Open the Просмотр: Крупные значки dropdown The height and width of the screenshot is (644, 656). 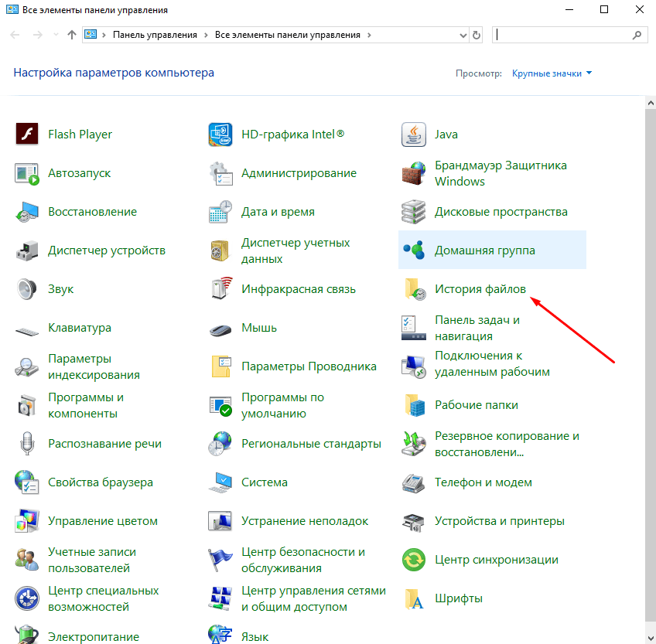[552, 73]
